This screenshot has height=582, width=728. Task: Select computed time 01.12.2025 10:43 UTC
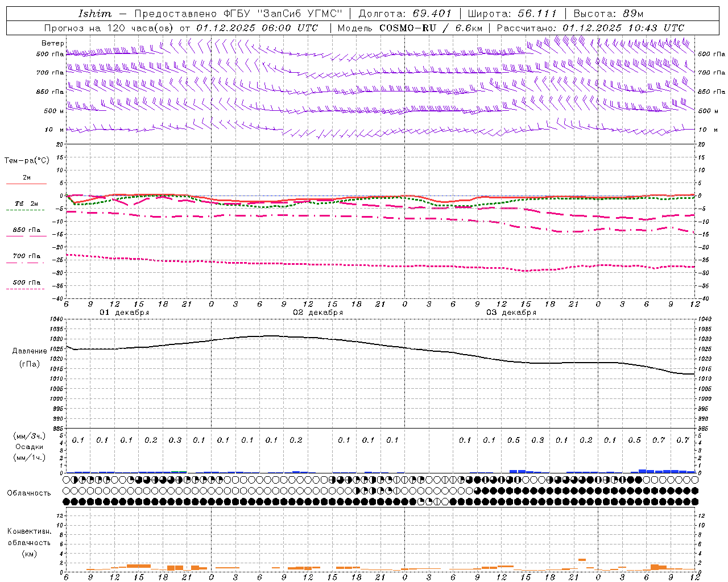(623, 28)
